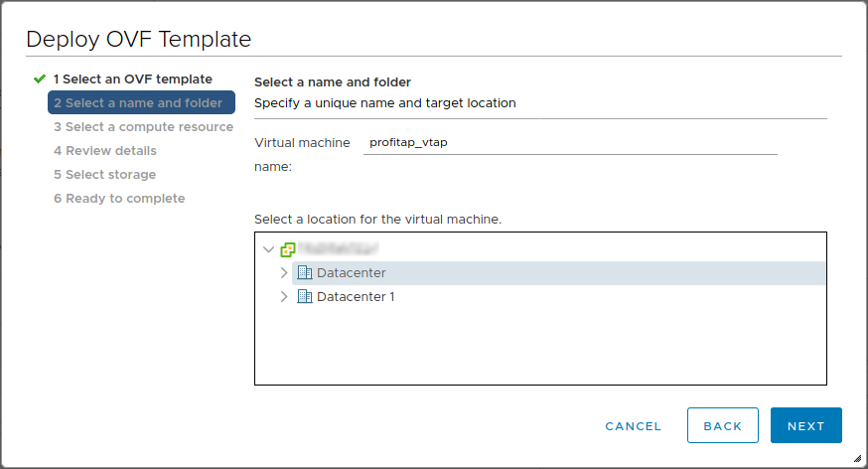Click the dialog resize grip in corner
This screenshot has width=868, height=469.
pyautogui.click(x=857, y=458)
